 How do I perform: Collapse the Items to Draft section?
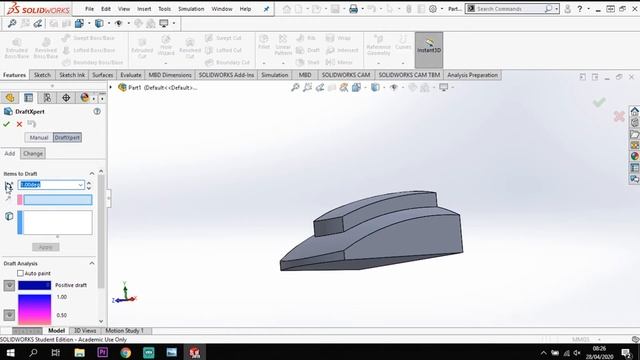coord(92,173)
